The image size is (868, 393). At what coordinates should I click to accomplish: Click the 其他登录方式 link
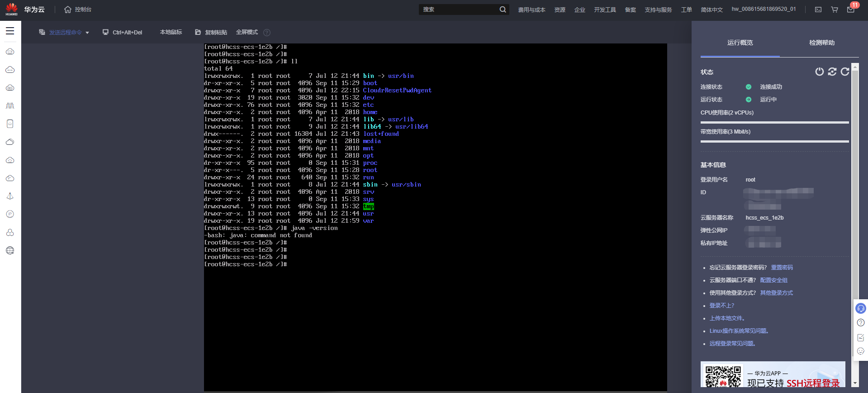[777, 293]
